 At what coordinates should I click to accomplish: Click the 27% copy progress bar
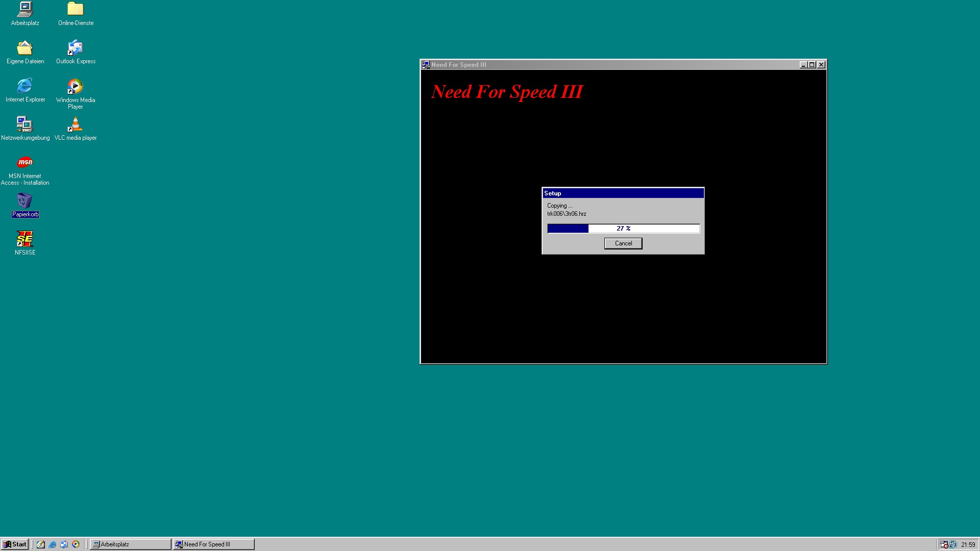[x=623, y=229]
